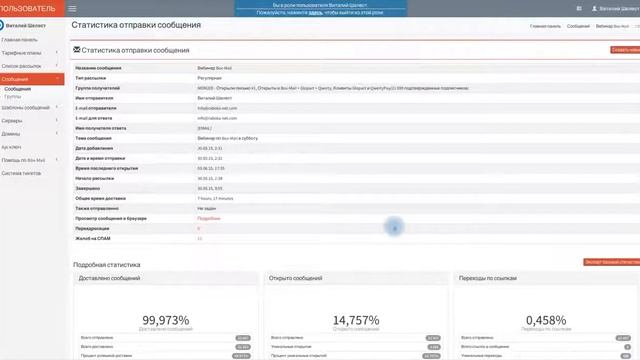Open Серверы sidebar item
The image size is (640, 360).
point(12,121)
